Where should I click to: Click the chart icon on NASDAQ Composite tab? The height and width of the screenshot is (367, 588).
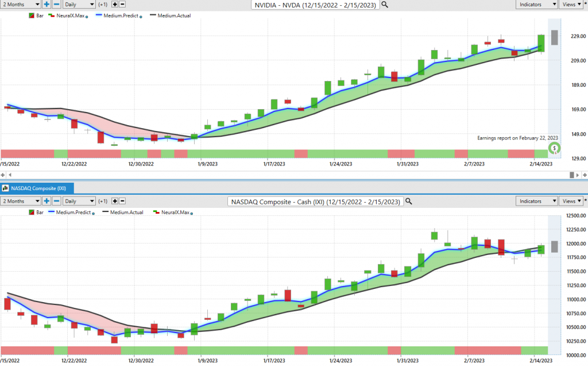click(5, 188)
